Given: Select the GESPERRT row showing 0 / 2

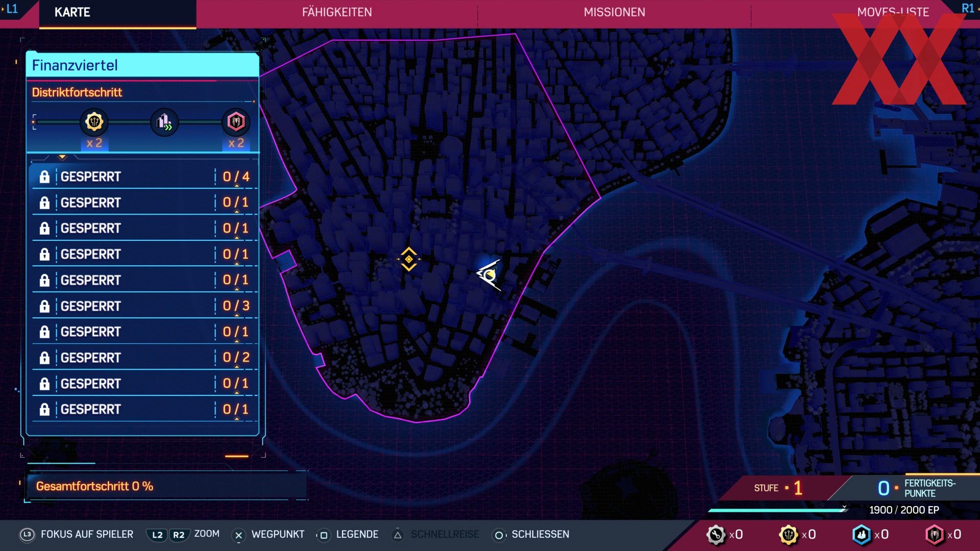Looking at the screenshot, I should click(x=145, y=358).
